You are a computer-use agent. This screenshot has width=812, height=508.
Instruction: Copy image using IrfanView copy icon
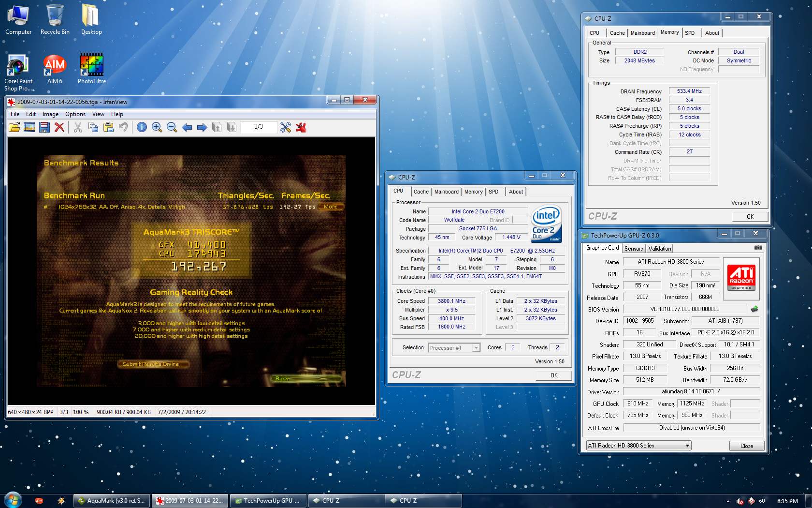(93, 127)
